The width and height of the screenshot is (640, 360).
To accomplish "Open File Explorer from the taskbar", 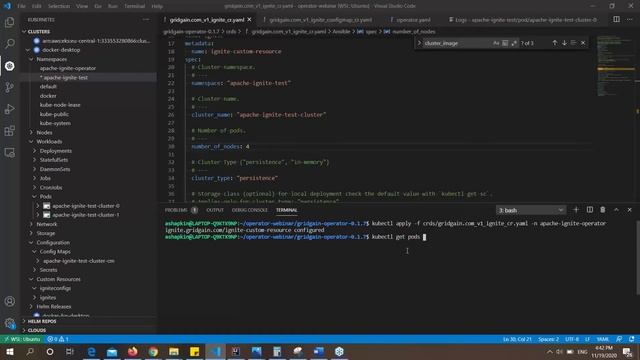I will click(174, 351).
